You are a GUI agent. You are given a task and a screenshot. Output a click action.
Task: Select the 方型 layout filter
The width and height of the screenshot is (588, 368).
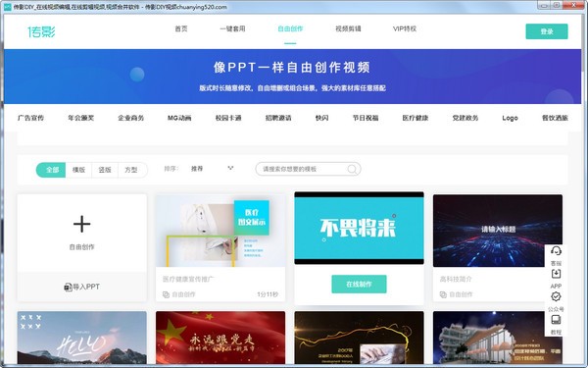pos(131,170)
